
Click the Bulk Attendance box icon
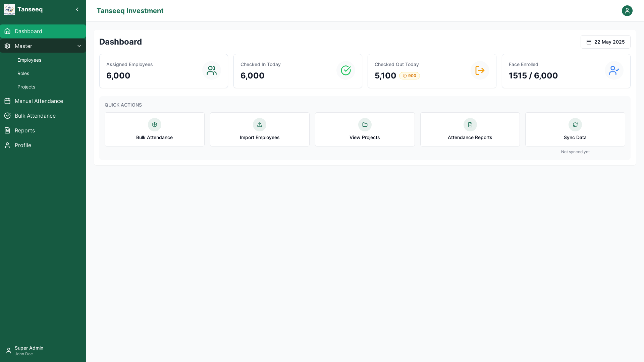tap(155, 125)
